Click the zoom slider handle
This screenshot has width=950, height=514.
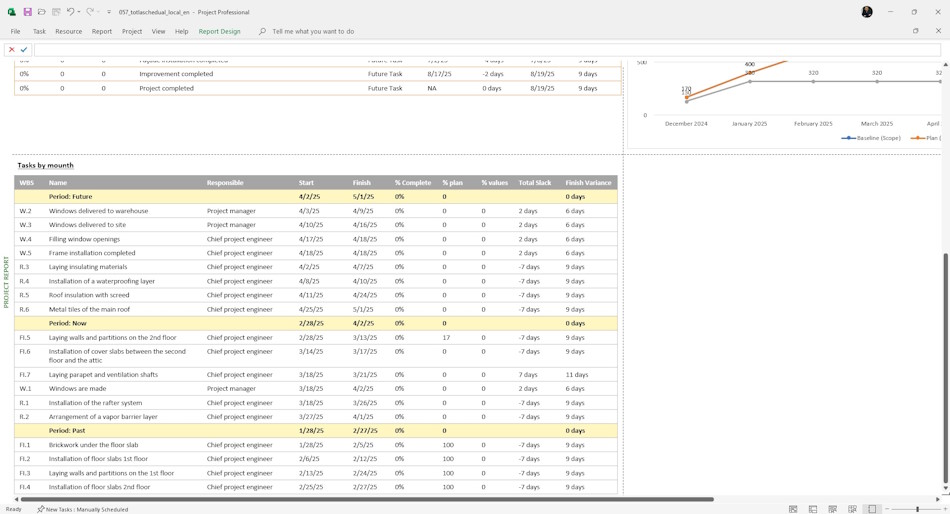pyautogui.click(x=917, y=509)
